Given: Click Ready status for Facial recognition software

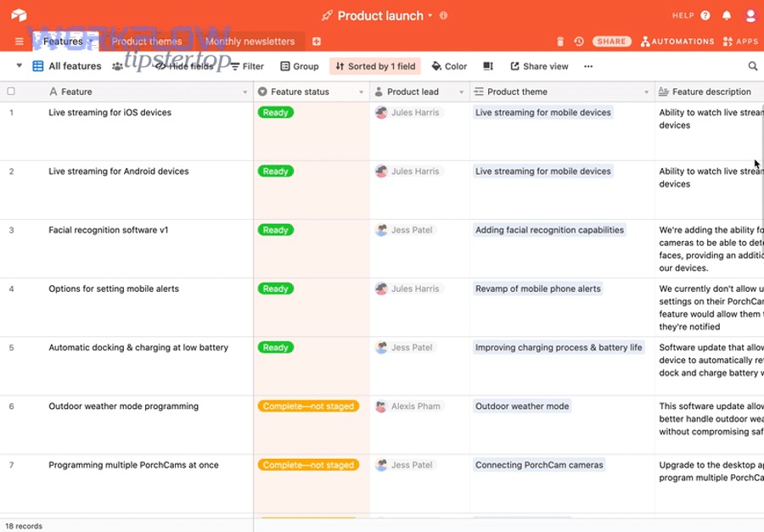Looking at the screenshot, I should [x=276, y=230].
